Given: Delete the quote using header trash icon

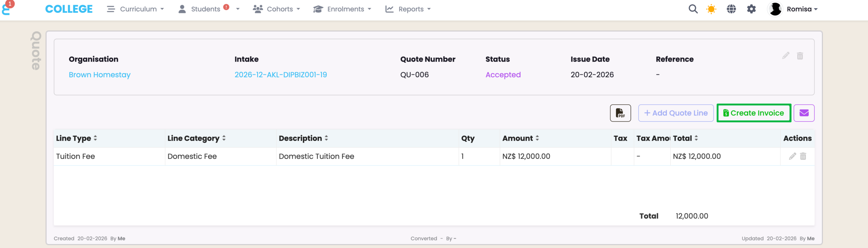Looking at the screenshot, I should 800,56.
